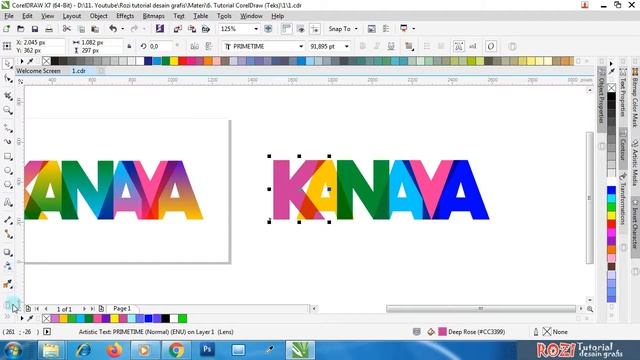Click the horizontal scrollbar thumb
This screenshot has width=640, height=360.
481,309
